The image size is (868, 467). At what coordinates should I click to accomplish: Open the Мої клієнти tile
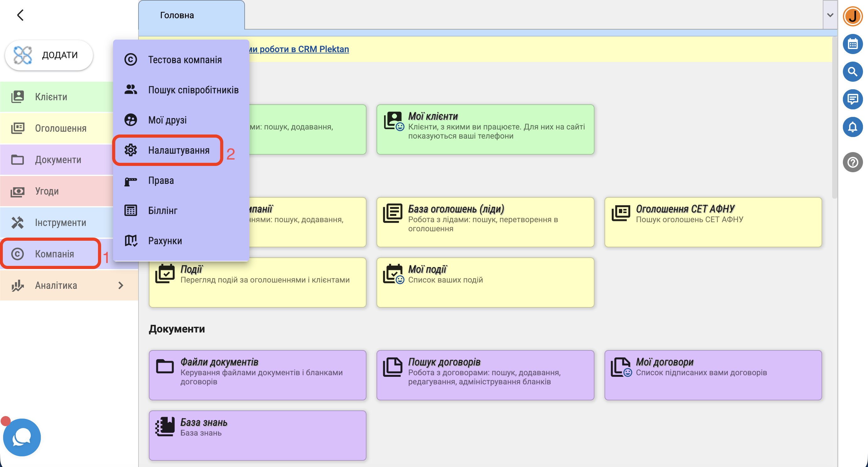(x=485, y=129)
